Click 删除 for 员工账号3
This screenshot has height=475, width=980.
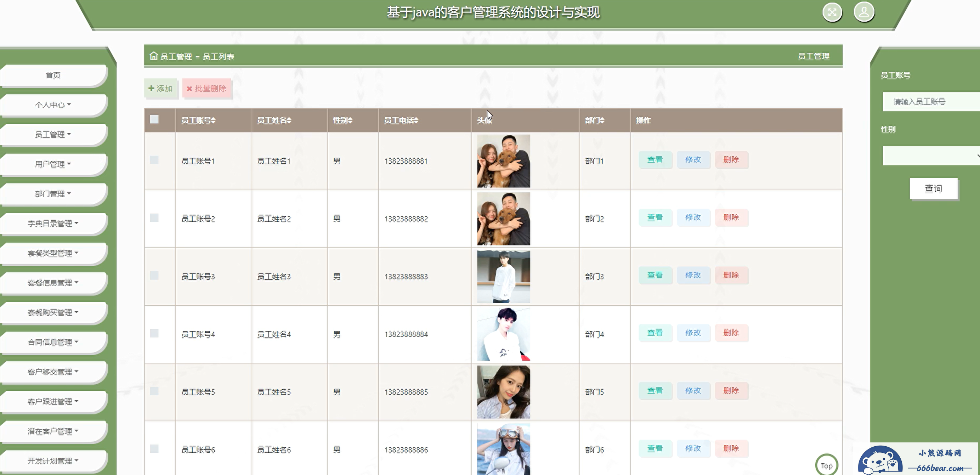coord(731,275)
